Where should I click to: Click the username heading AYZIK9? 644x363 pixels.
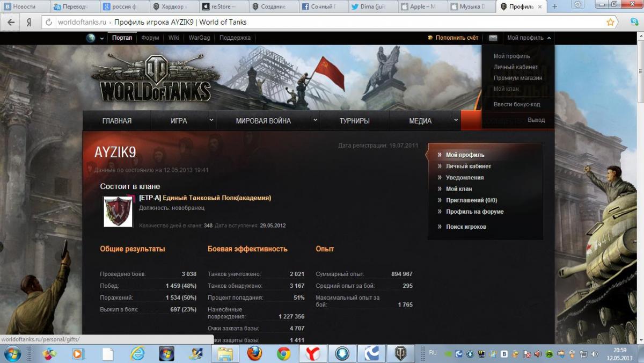pyautogui.click(x=115, y=153)
